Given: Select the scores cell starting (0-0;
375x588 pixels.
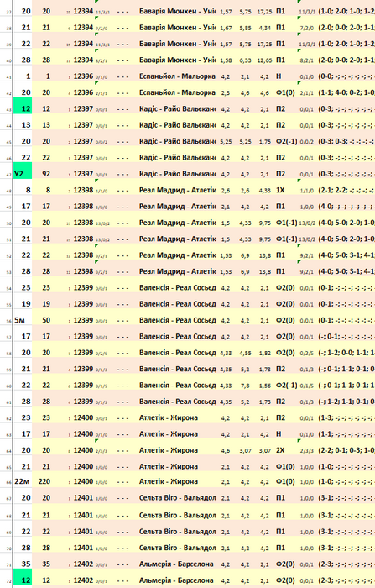Looking at the screenshot, I should click(346, 76).
